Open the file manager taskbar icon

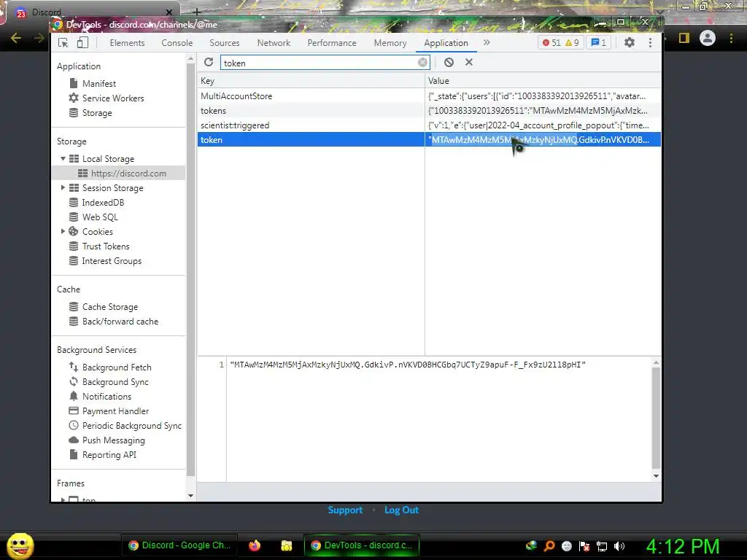coord(286,545)
